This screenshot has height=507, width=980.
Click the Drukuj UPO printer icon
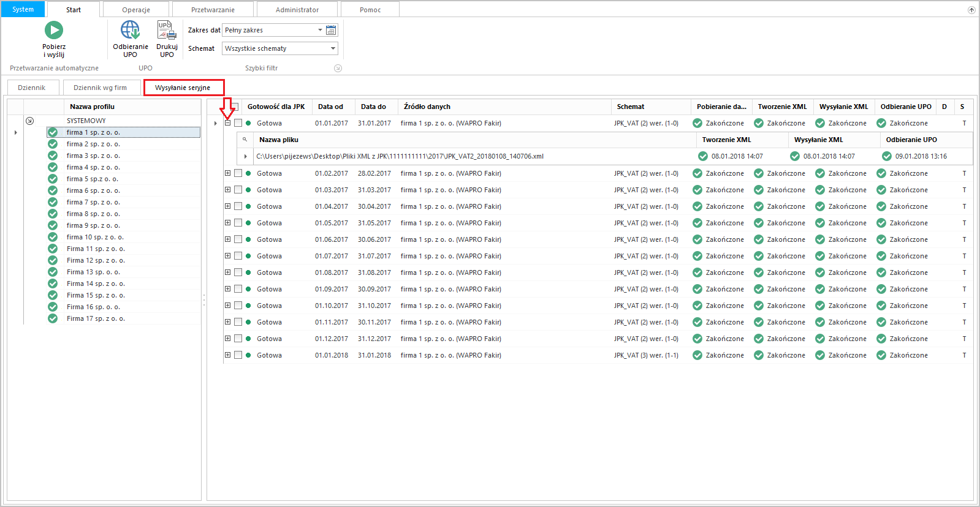click(x=167, y=30)
